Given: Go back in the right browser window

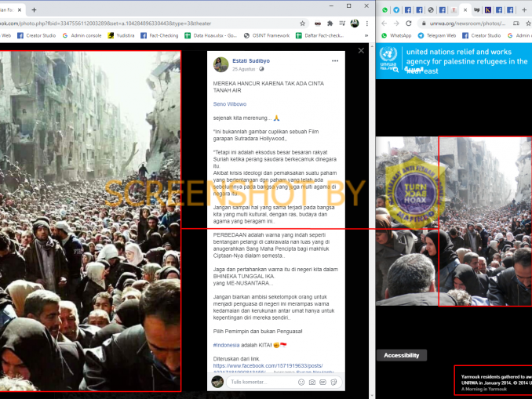Looking at the screenshot, I should tap(384, 24).
